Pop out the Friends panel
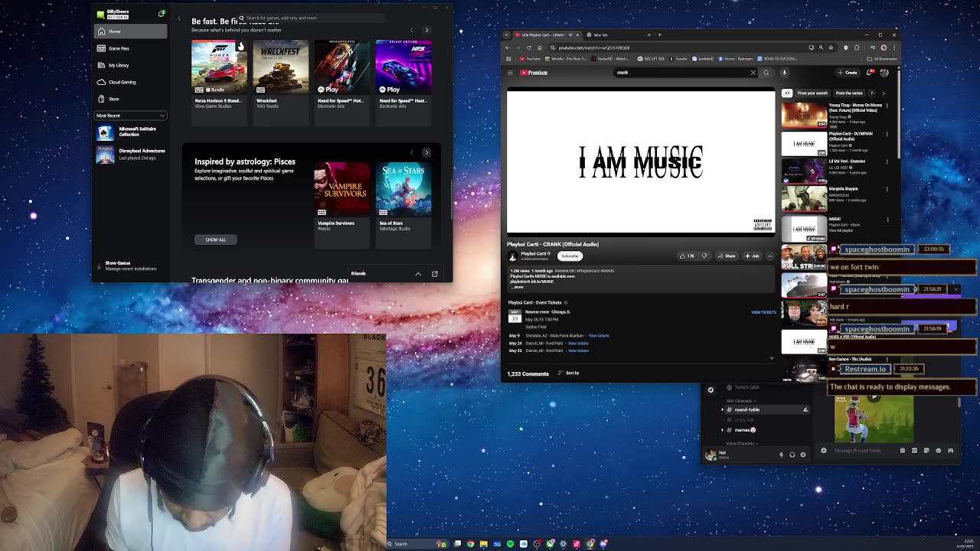 click(x=434, y=273)
